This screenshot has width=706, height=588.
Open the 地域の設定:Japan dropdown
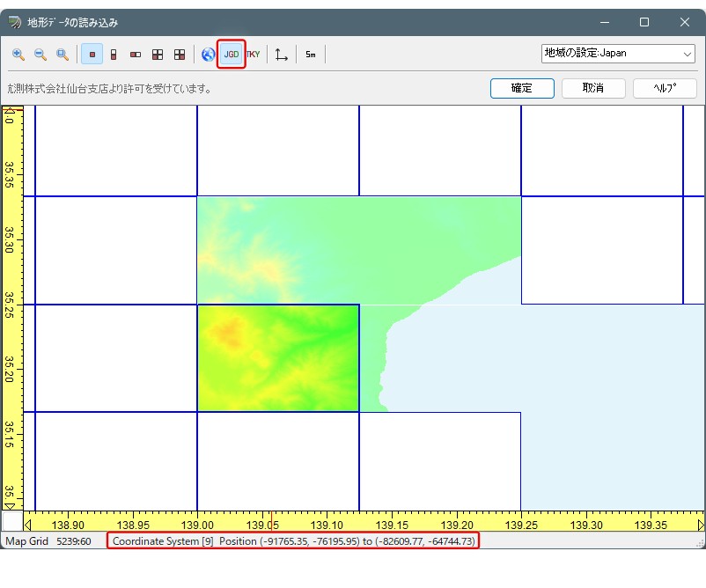click(x=618, y=54)
